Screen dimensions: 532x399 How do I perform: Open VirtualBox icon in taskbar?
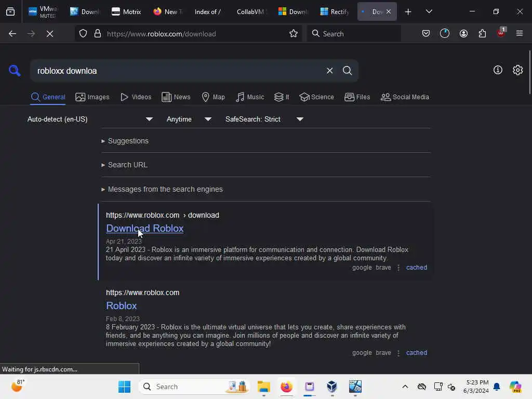[332, 387]
